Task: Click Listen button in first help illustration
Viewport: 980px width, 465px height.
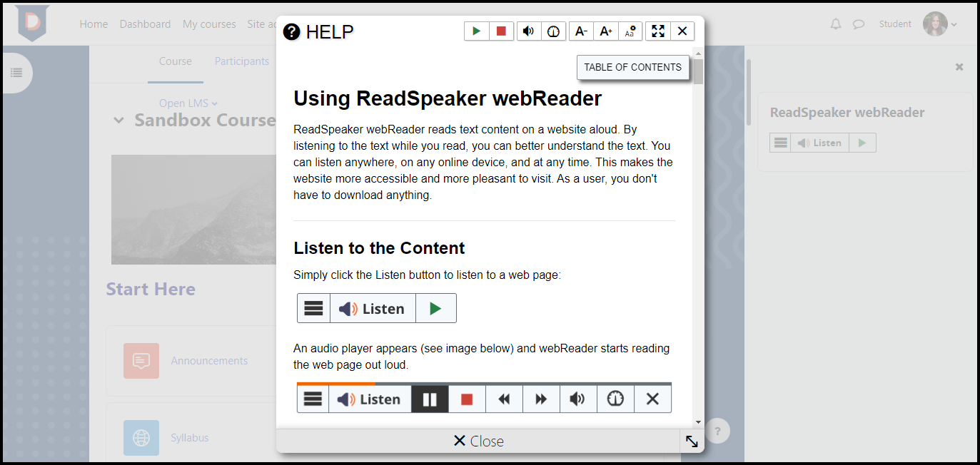Action: click(x=373, y=309)
